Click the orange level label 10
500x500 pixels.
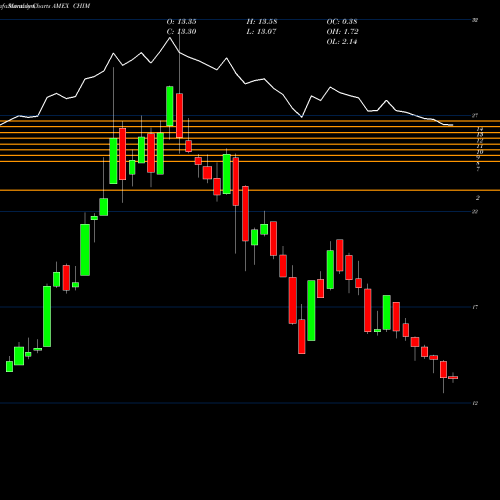pos(480,152)
